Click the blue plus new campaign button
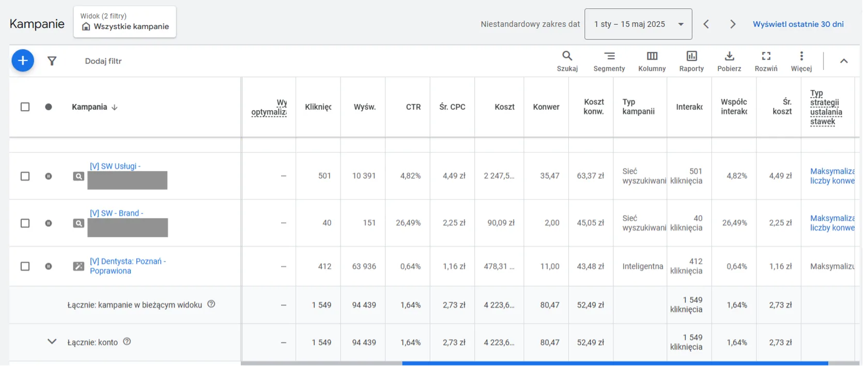Viewport: 868px width, 366px height. 23,61
